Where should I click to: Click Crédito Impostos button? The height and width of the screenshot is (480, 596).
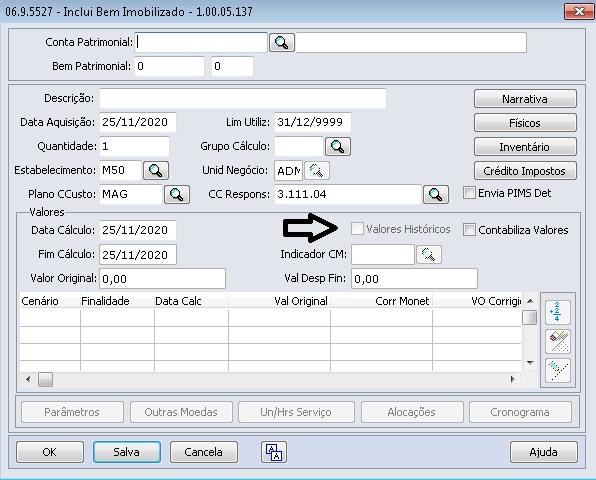[x=525, y=171]
